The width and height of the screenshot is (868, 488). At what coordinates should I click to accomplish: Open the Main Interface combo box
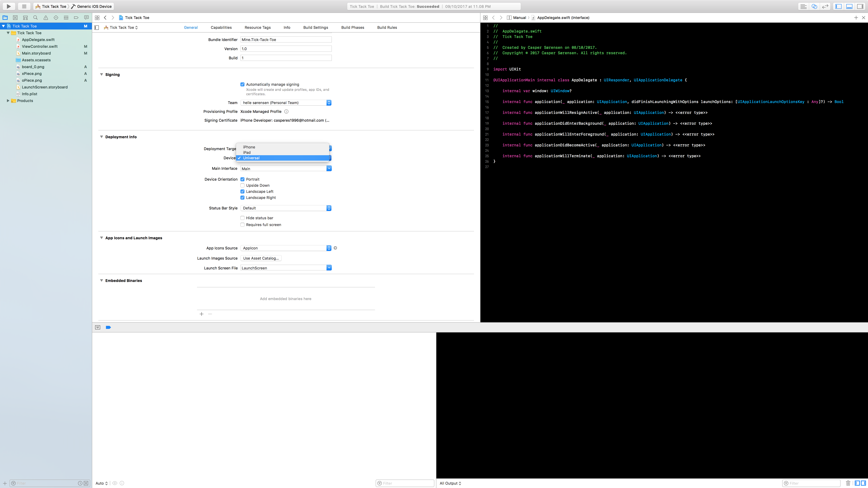[286, 168]
